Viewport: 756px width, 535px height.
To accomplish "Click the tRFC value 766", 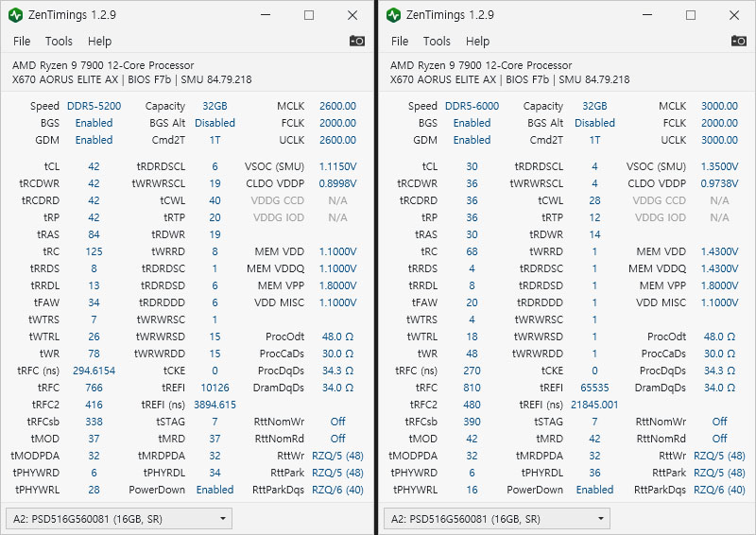I will [x=94, y=388].
